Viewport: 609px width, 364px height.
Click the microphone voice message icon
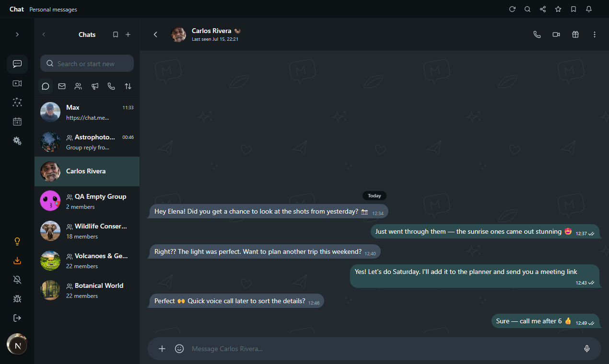[587, 349]
